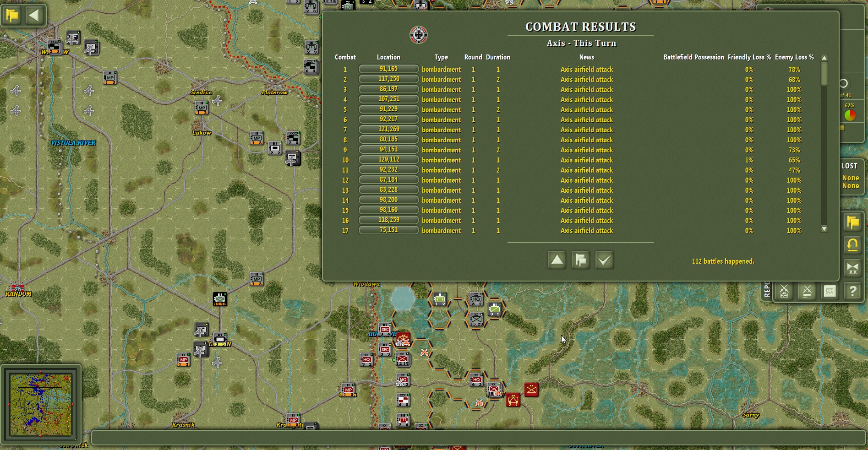The height and width of the screenshot is (450, 868).
Task: Go to location 98,200 of combat 14
Action: pyautogui.click(x=388, y=200)
